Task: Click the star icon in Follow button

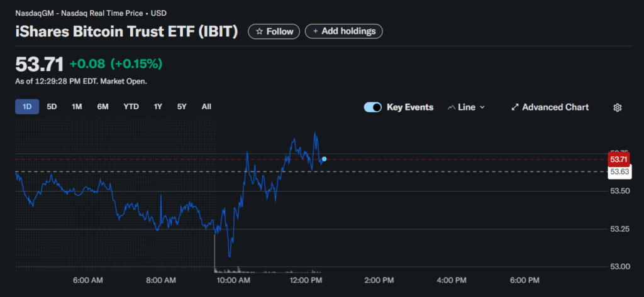Action: [x=259, y=31]
